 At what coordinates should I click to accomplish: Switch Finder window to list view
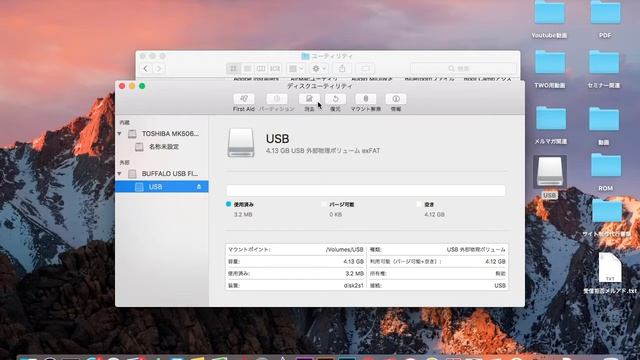[247, 69]
